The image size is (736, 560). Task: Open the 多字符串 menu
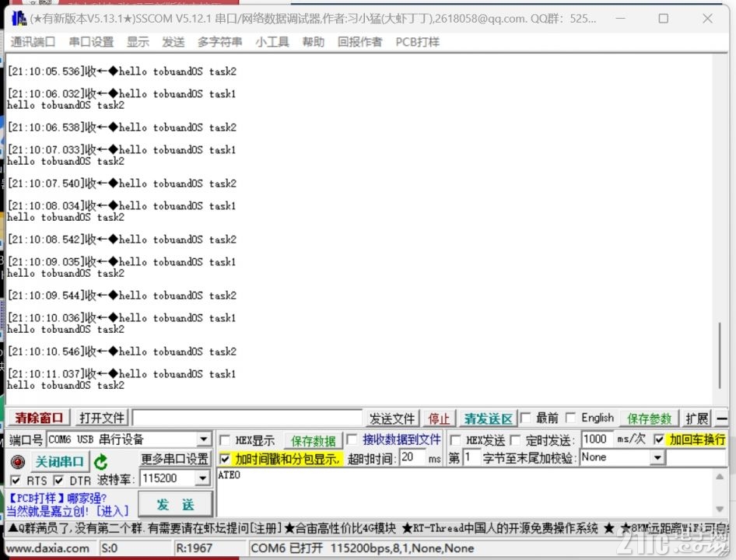tap(219, 42)
